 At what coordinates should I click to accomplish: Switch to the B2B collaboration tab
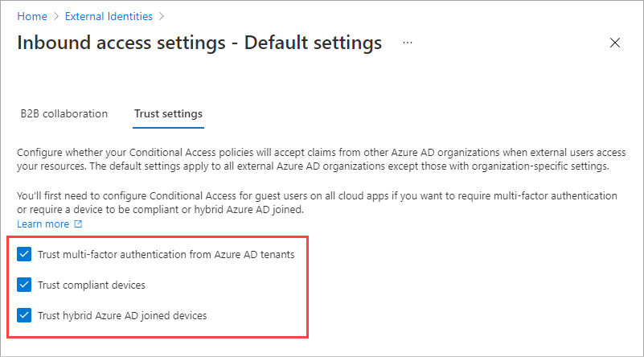(64, 113)
